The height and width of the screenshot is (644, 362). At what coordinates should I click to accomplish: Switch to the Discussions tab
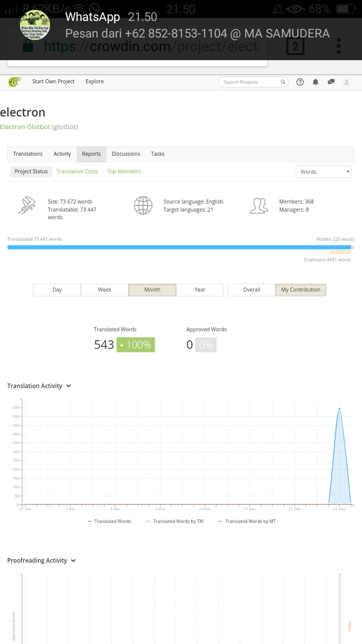pyautogui.click(x=126, y=153)
